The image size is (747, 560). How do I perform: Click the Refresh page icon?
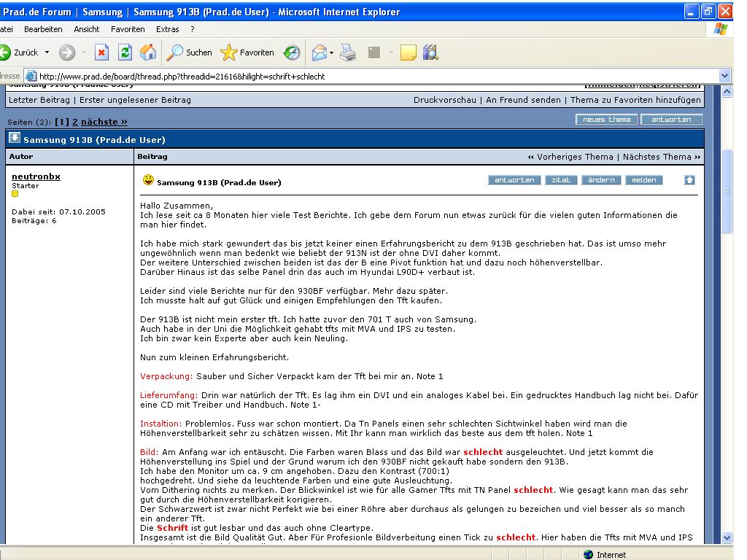coord(125,52)
